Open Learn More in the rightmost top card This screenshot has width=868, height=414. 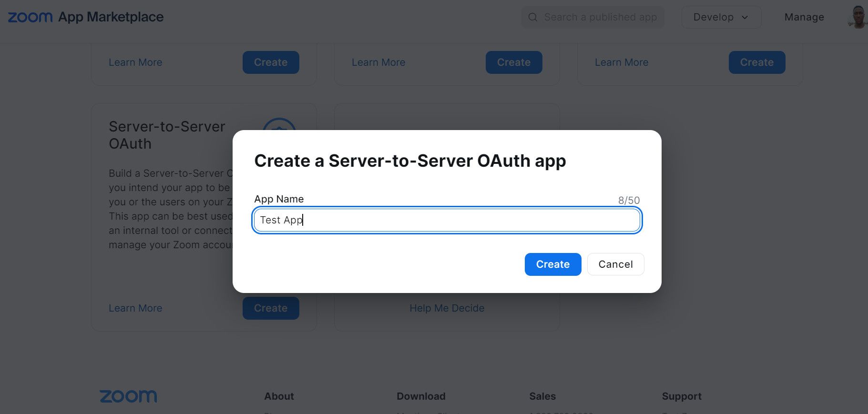click(x=621, y=62)
